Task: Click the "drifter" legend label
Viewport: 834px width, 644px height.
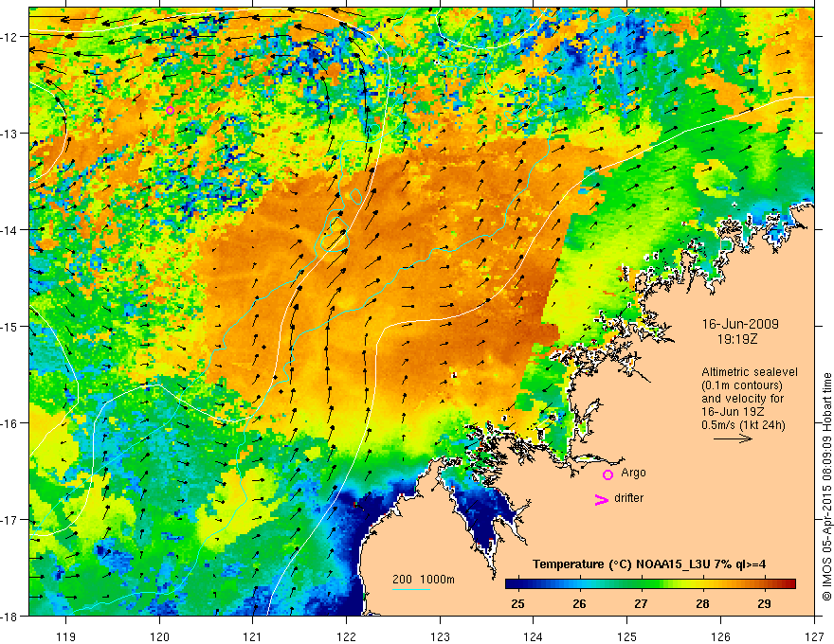Action: 628,498
